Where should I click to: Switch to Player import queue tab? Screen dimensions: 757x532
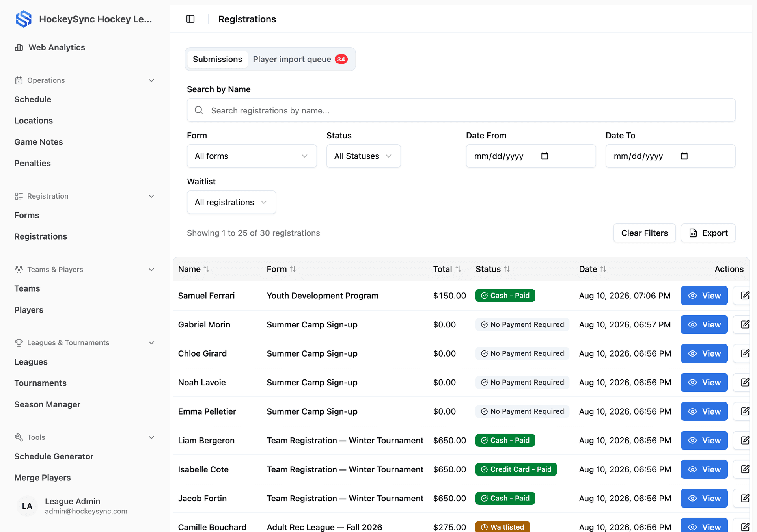tap(300, 59)
